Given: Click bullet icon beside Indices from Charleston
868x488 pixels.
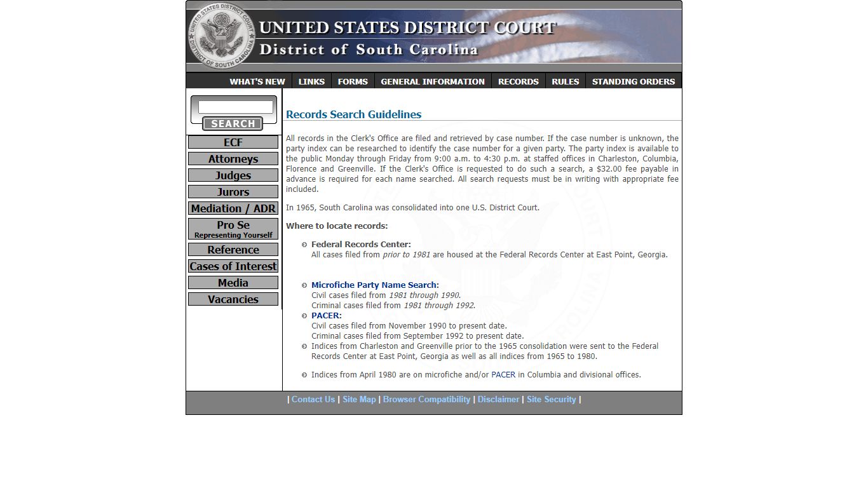Looking at the screenshot, I should coord(304,346).
